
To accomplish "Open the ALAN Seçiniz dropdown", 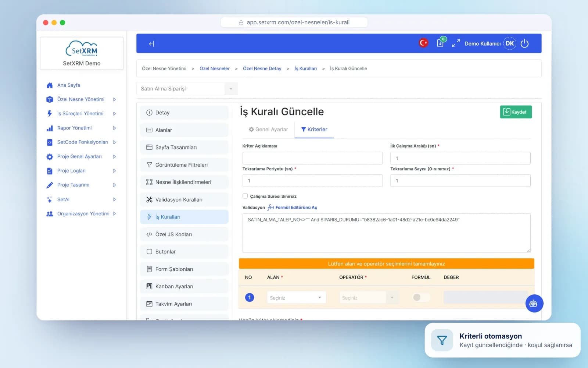I will (296, 298).
